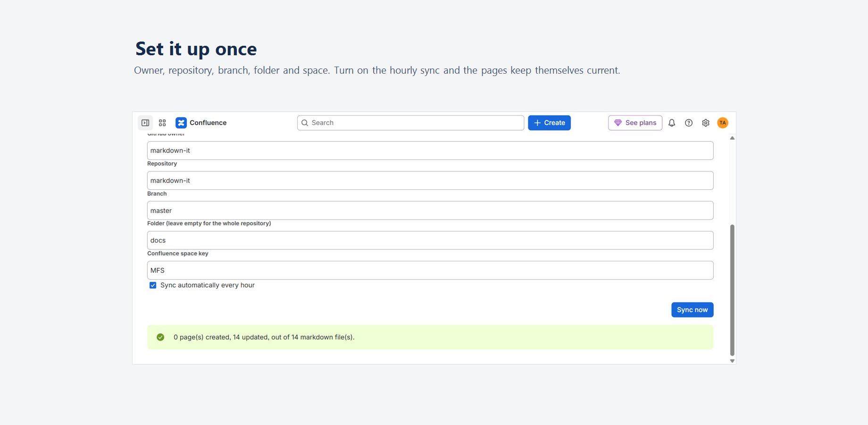Click the GitHub owner field with markdown-it

(430, 151)
